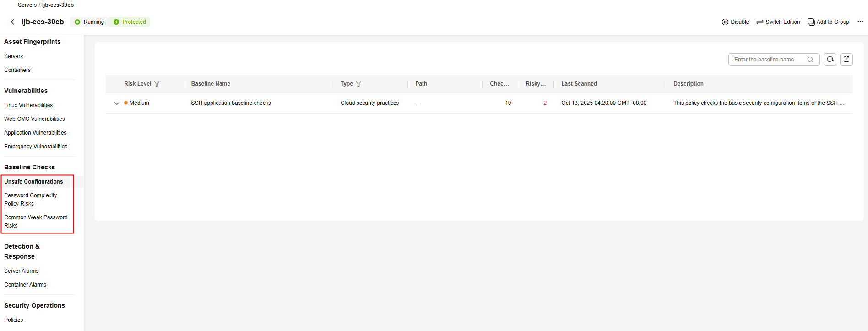
Task: Navigate to Servers breadcrumb link
Action: pyautogui.click(x=27, y=5)
